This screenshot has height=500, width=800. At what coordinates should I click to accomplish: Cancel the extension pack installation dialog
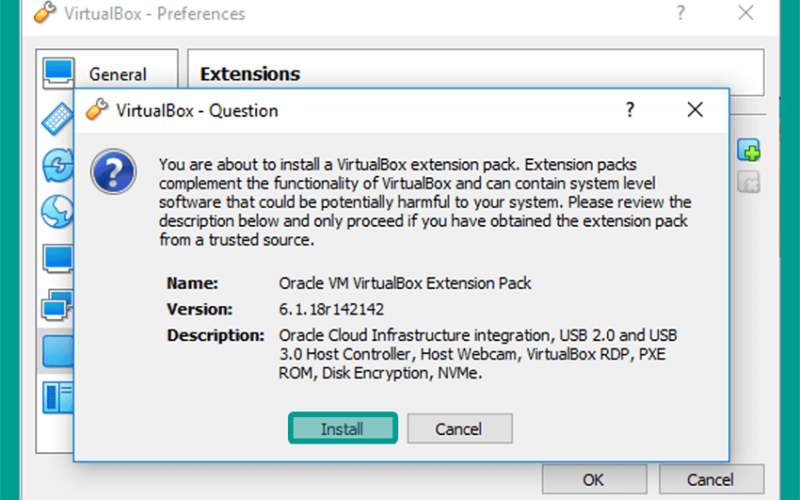point(459,429)
